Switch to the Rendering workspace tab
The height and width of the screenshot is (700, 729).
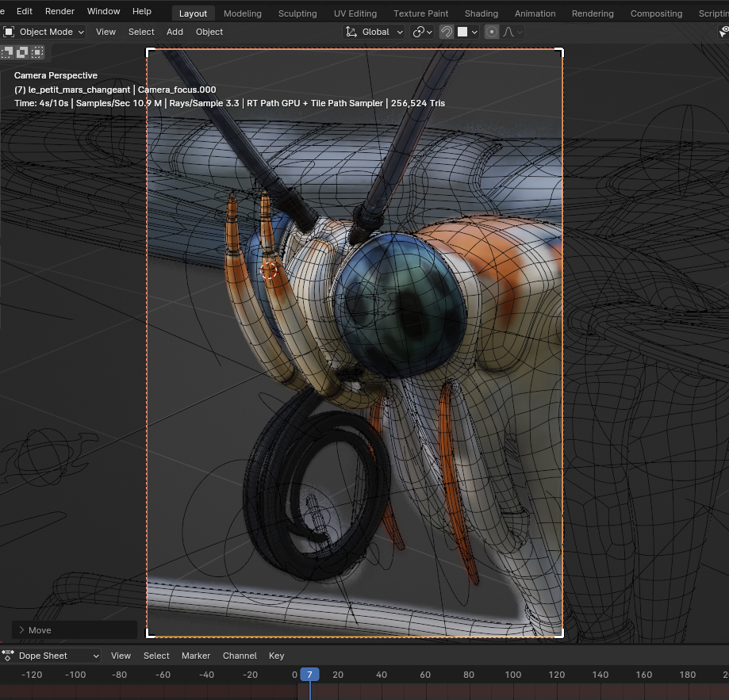click(x=593, y=13)
